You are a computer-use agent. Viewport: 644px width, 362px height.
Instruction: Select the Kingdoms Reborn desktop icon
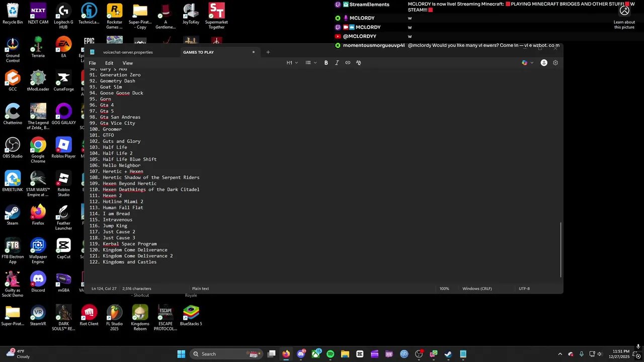[140, 318]
